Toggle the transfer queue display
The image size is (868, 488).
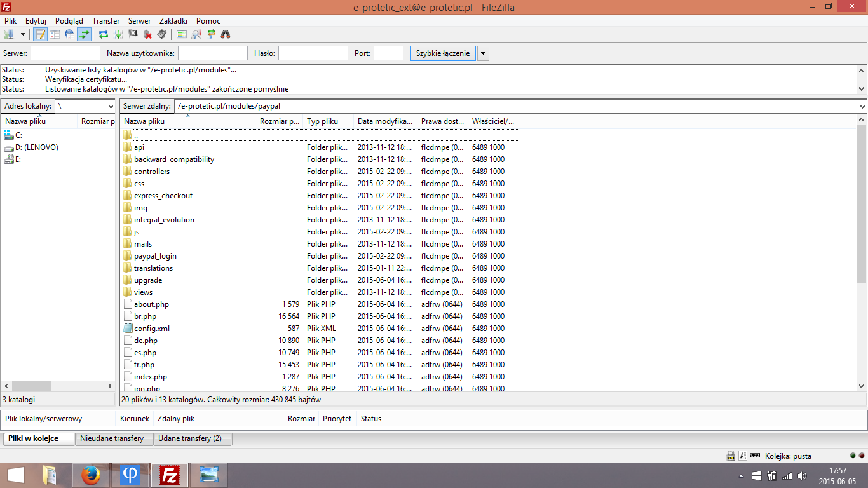[84, 34]
